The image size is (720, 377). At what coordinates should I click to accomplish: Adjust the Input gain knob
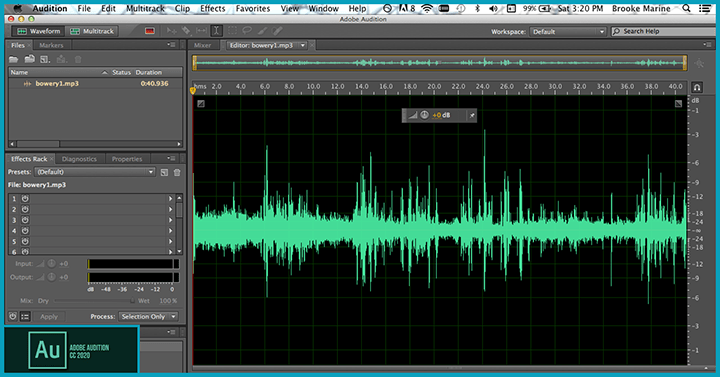pyautogui.click(x=52, y=264)
